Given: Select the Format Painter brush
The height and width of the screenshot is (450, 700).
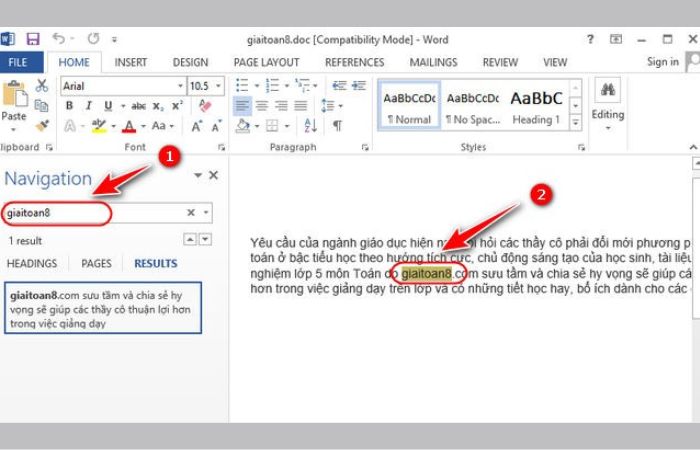Looking at the screenshot, I should click(42, 125).
